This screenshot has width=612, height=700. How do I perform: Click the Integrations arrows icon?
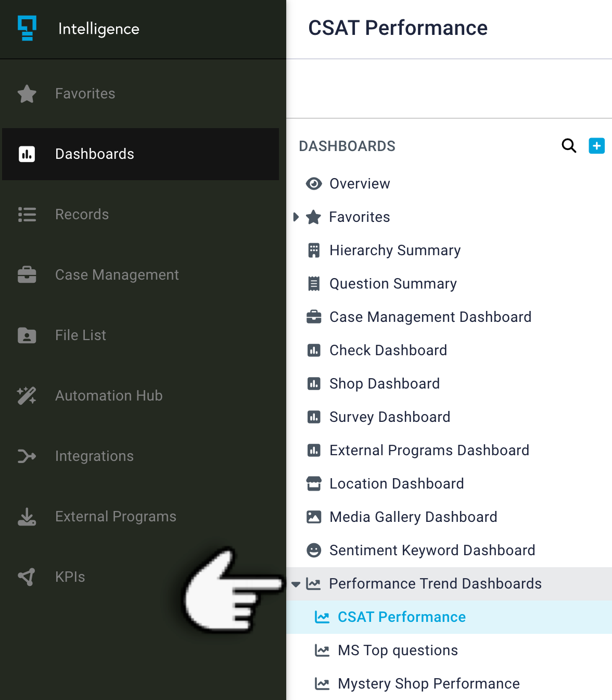click(x=27, y=456)
